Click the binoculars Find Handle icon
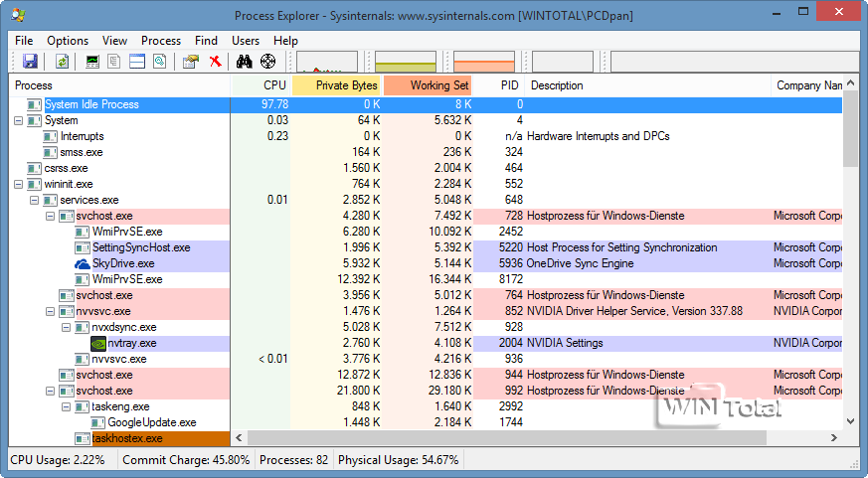The image size is (868, 478). point(245,62)
